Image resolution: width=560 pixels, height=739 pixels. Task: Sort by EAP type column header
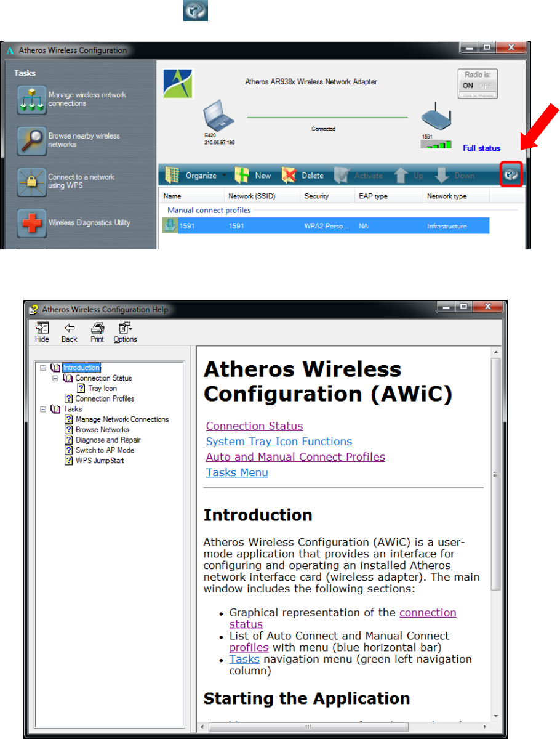388,196
